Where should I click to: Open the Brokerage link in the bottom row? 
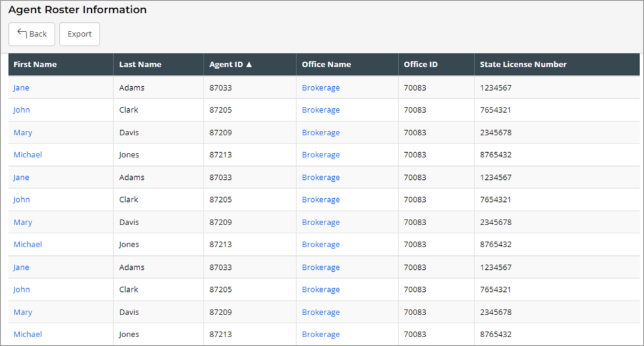pos(321,334)
